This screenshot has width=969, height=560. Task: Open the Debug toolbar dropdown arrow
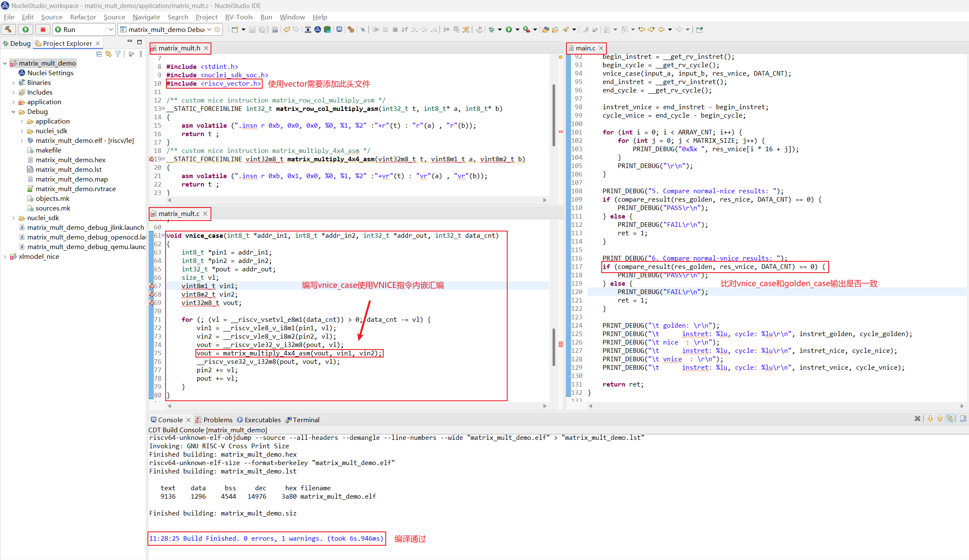click(500, 29)
